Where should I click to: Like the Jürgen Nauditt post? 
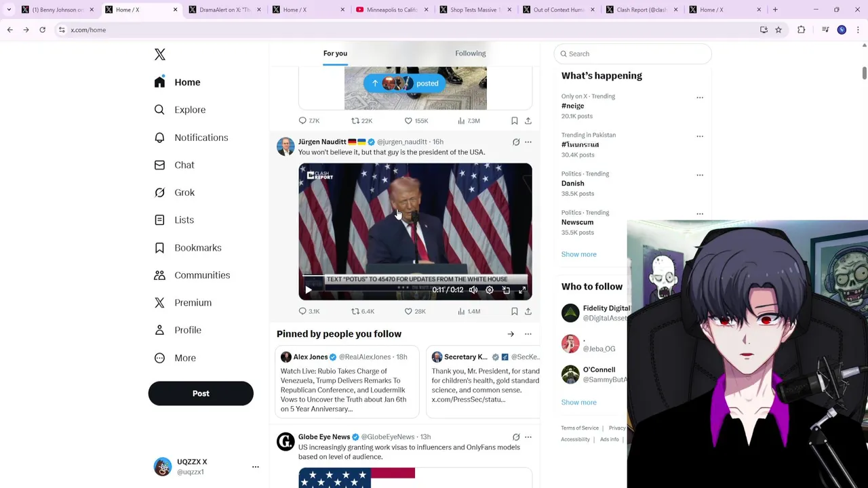coord(415,311)
